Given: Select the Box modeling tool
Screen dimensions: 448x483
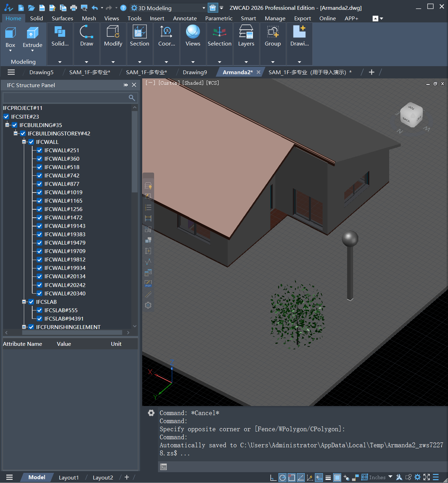Looking at the screenshot, I should [x=10, y=33].
